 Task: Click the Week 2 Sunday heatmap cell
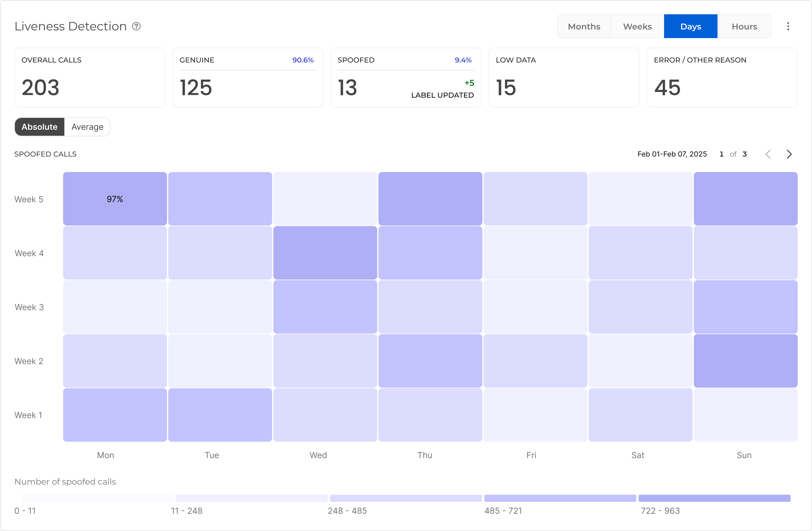[x=745, y=361]
